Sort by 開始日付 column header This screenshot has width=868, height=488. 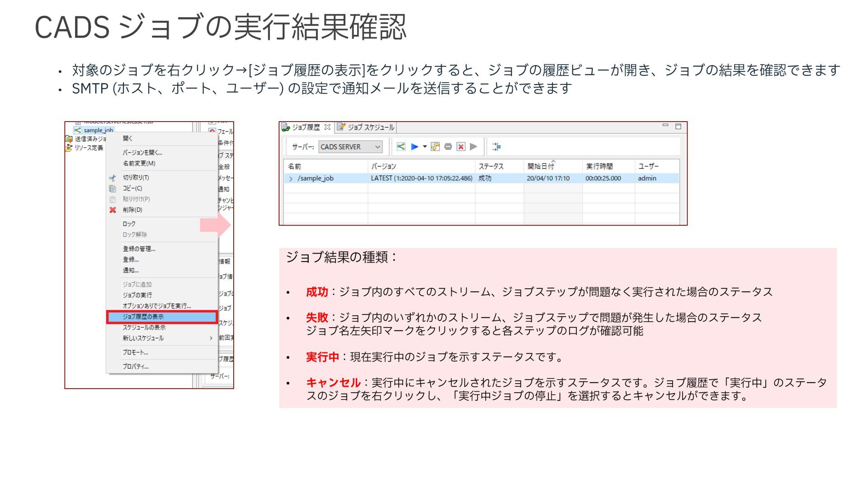[540, 166]
